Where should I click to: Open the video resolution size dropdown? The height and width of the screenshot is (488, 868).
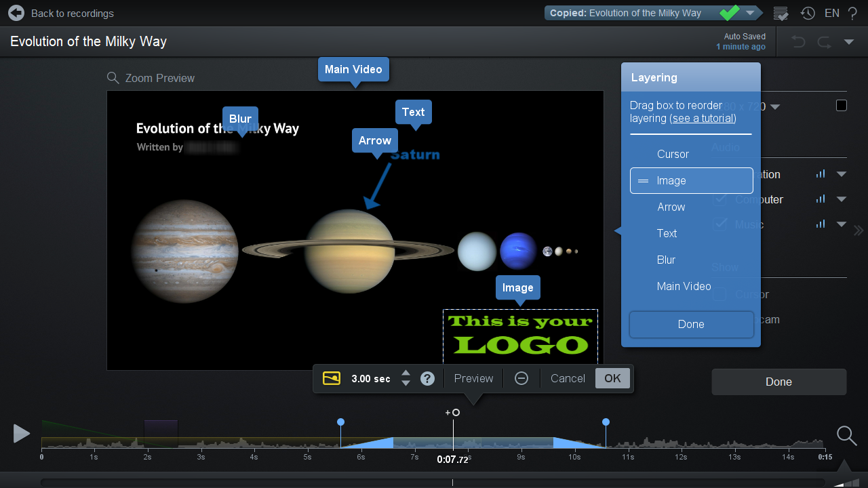pyautogui.click(x=776, y=107)
